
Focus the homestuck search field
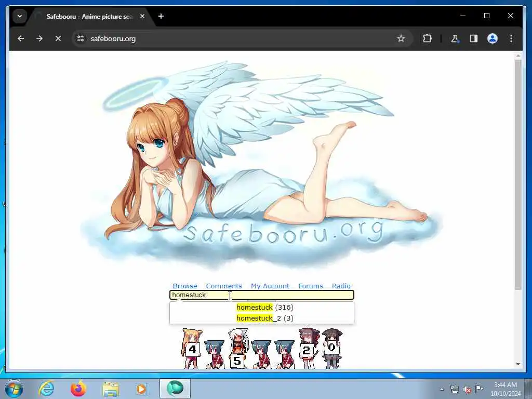tap(262, 295)
